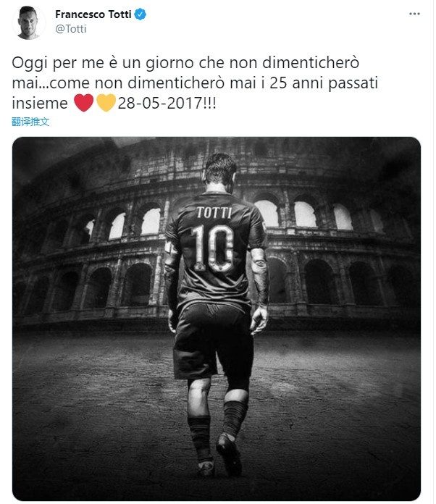Image resolution: width=436 pixels, height=504 pixels.
Task: Click the words 25 anni passati
Action: tap(324, 83)
